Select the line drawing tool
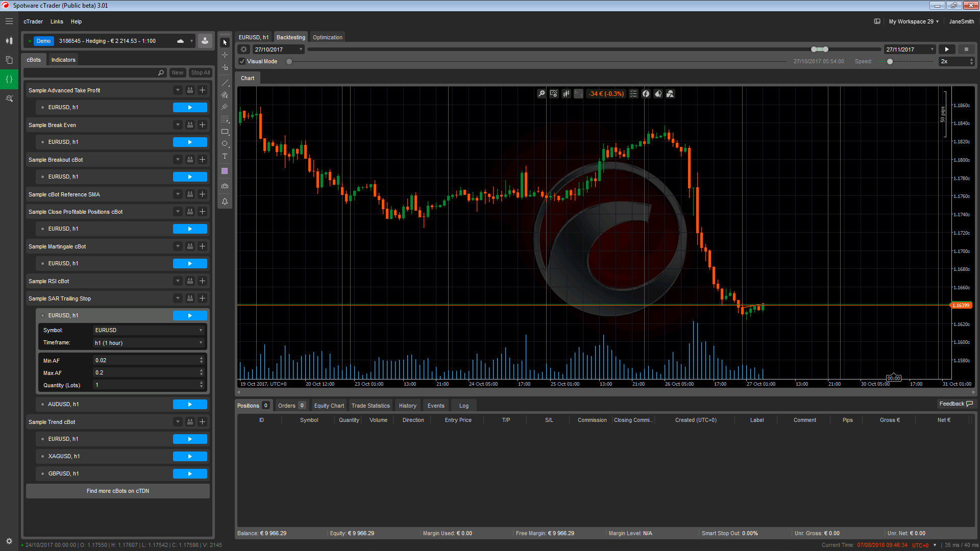980x551 pixels. tap(225, 82)
